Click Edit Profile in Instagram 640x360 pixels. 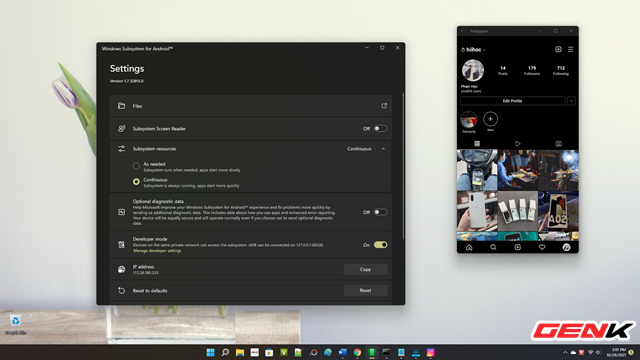pos(512,101)
